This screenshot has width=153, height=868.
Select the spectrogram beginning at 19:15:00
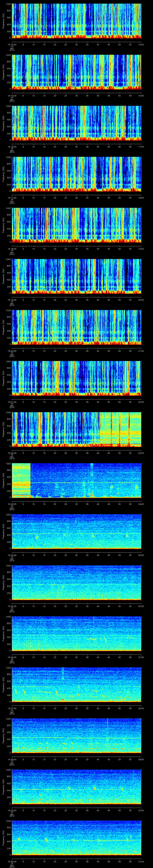(x=76, y=72)
